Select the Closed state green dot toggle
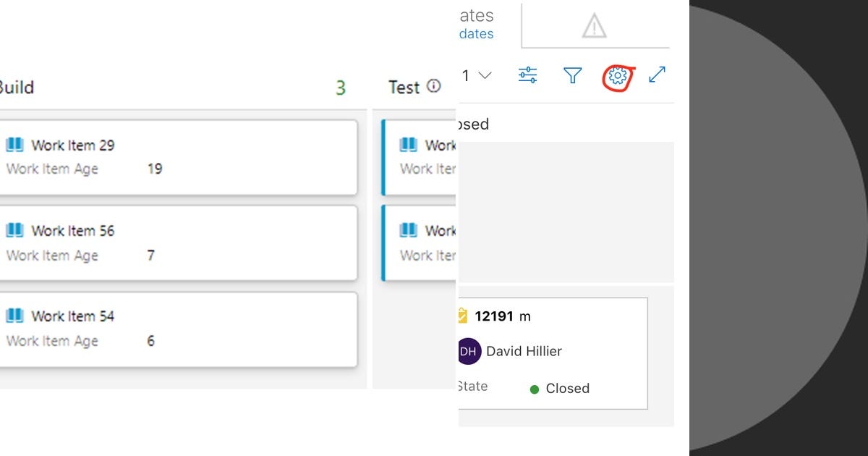Screen dimensions: 868x456 [x=535, y=389]
